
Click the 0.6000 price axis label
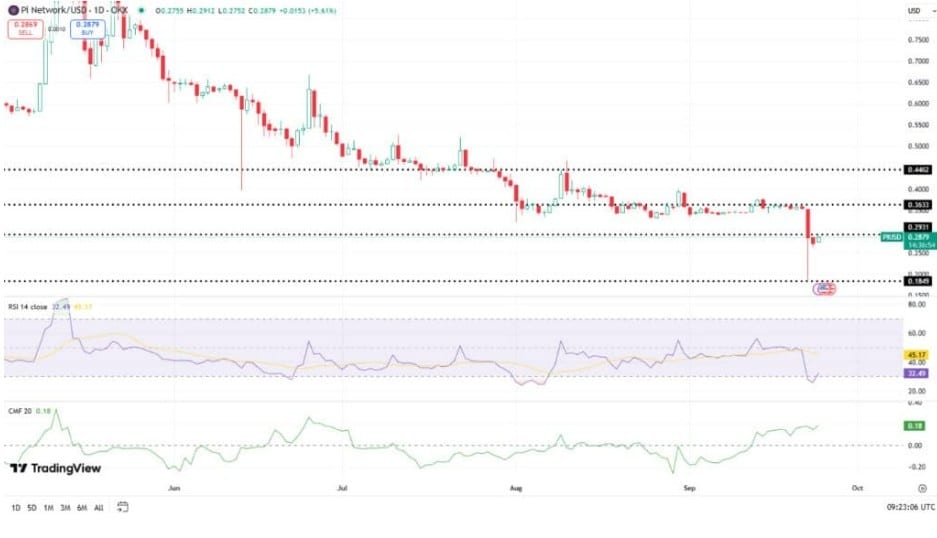pyautogui.click(x=918, y=103)
